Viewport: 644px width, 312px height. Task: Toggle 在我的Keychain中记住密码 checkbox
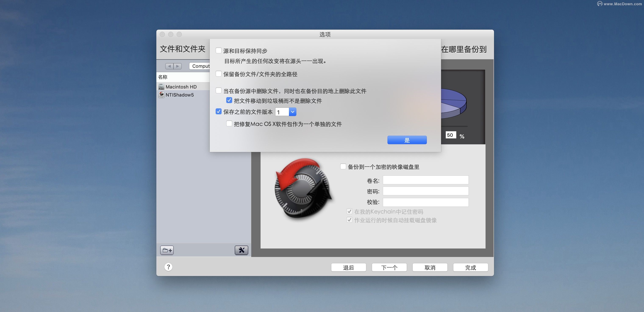tap(350, 211)
